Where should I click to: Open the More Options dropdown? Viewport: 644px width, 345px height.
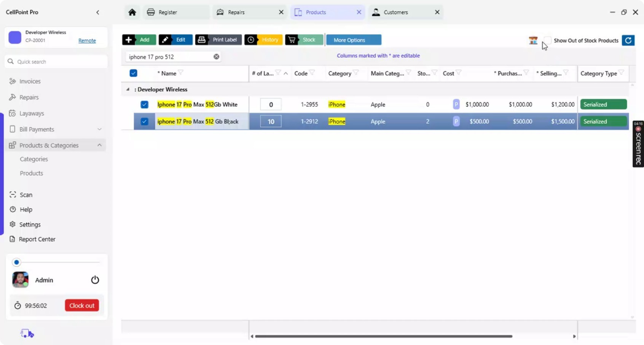click(x=354, y=40)
